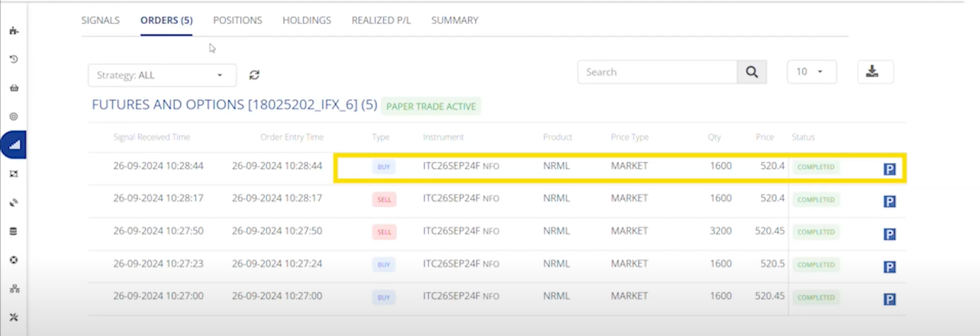The height and width of the screenshot is (336, 980).
Task: View the REALIZED P/L tab
Action: point(381,21)
